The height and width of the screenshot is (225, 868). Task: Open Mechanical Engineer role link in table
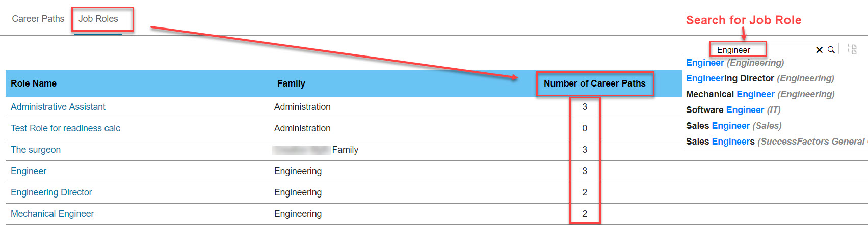pos(52,214)
